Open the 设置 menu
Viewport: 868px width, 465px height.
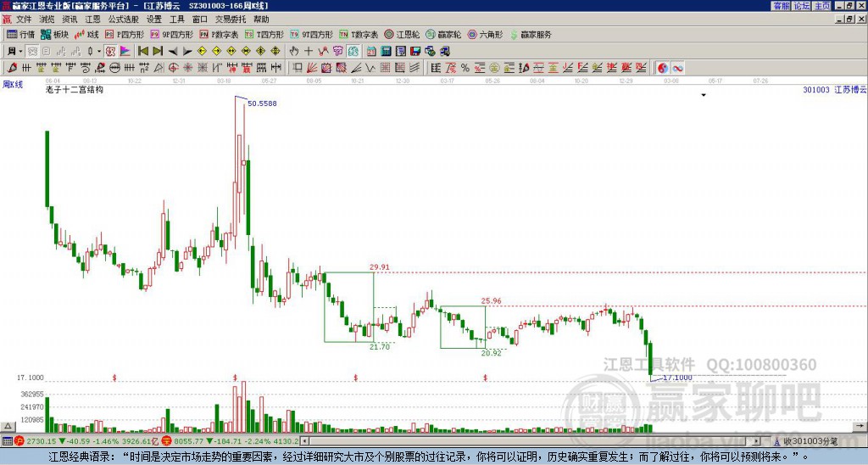[x=154, y=20]
